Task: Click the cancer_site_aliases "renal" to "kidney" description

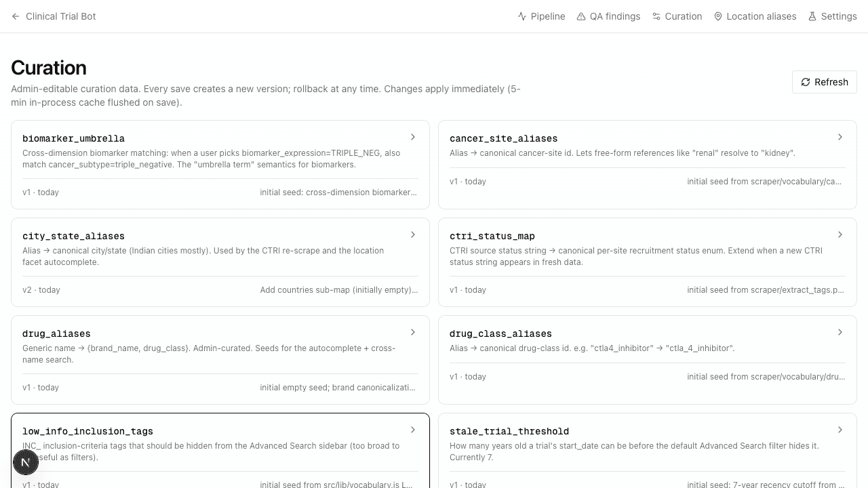Action: 623,153
